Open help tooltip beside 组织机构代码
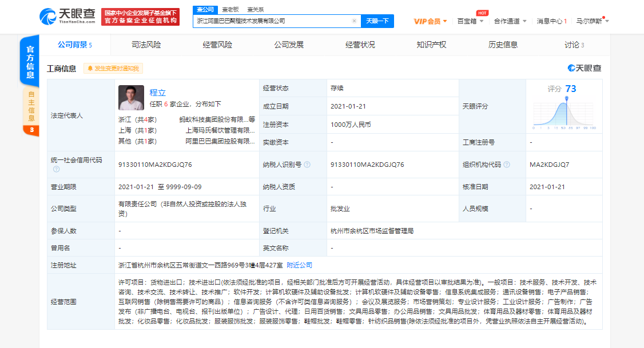This screenshot has width=644, height=348. point(507,165)
